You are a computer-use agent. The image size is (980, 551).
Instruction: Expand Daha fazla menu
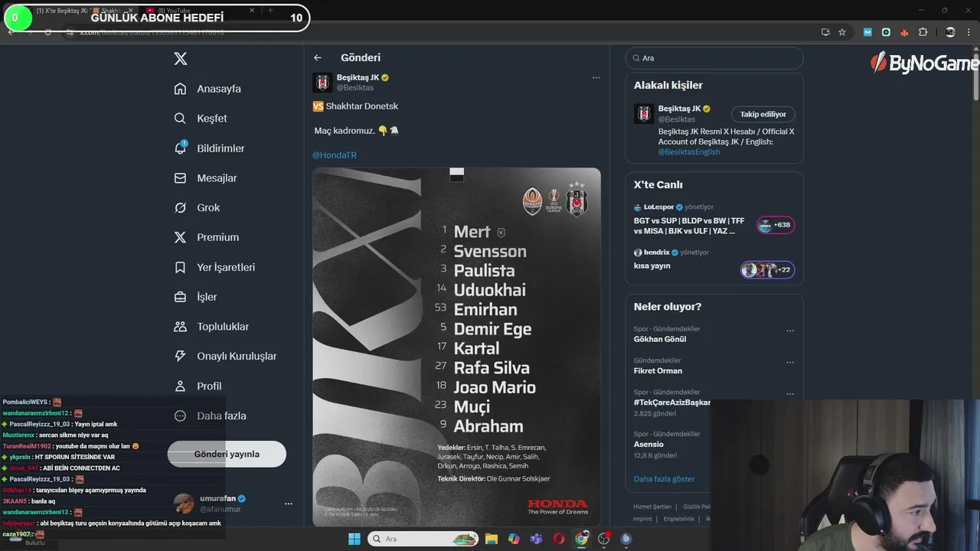coord(211,416)
